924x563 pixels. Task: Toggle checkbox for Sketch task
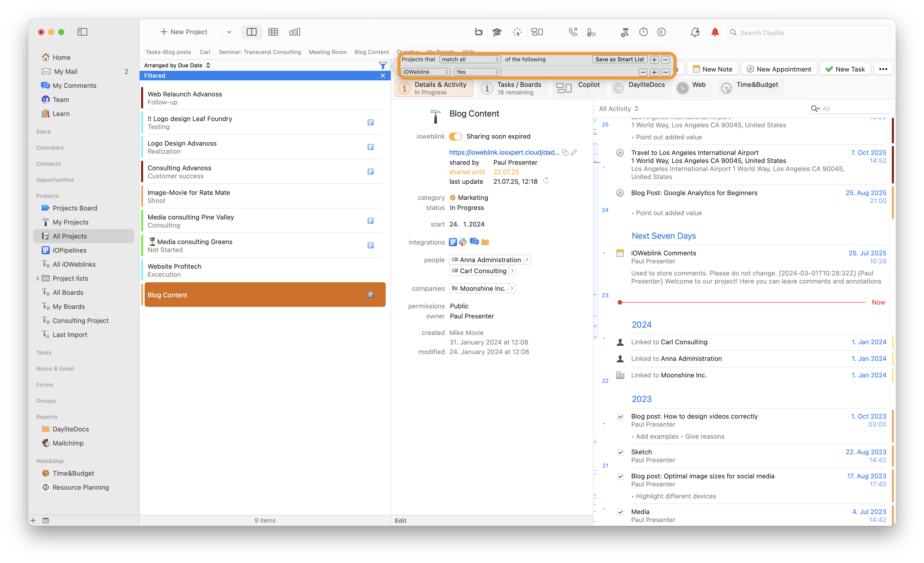coord(620,452)
